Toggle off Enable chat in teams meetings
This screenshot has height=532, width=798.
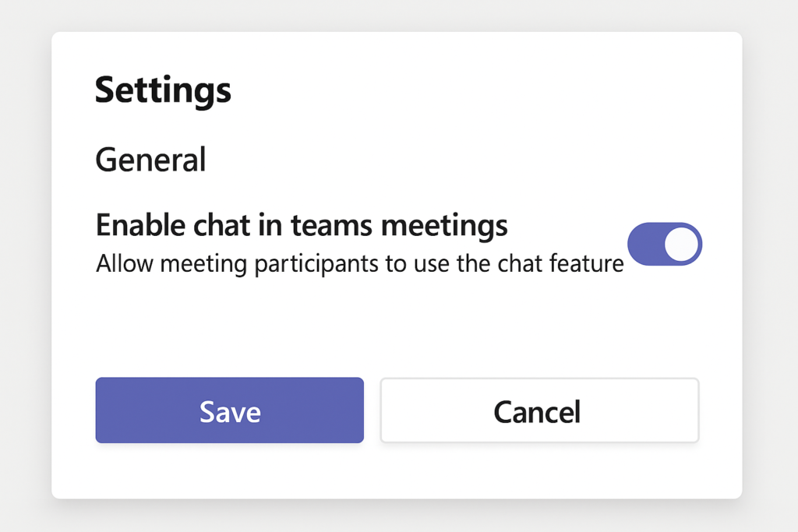(x=665, y=244)
